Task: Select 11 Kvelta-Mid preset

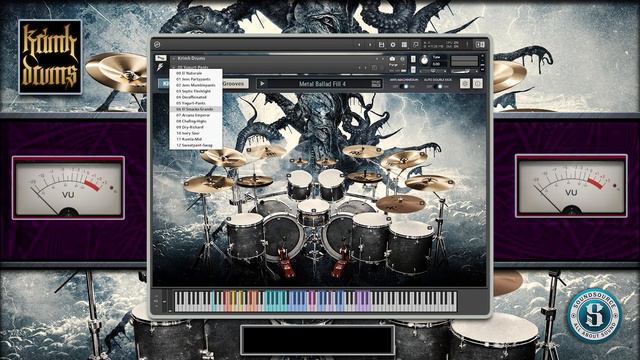Action: point(196,139)
